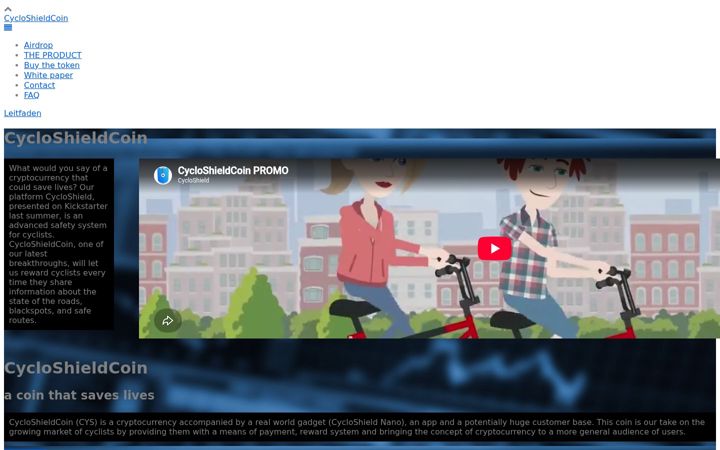Viewport: 720px width, 450px height.
Task: Go to THE PRODUCT page
Action: 53,55
